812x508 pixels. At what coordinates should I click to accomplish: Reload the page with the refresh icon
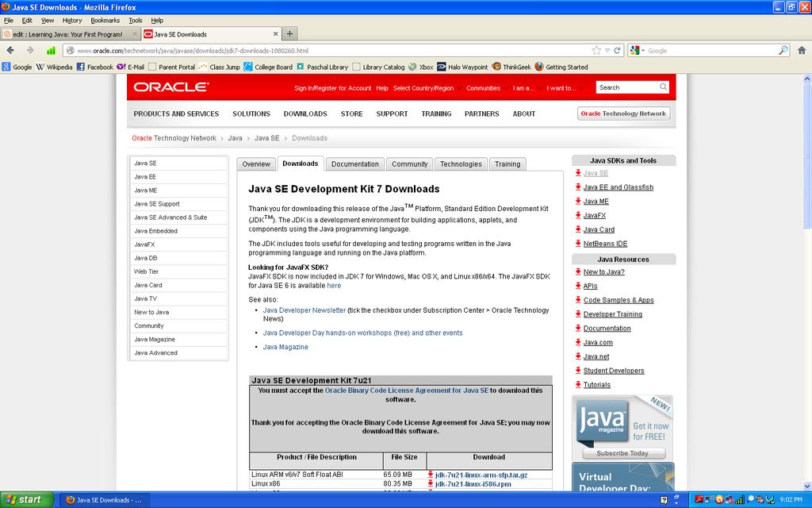pos(617,50)
